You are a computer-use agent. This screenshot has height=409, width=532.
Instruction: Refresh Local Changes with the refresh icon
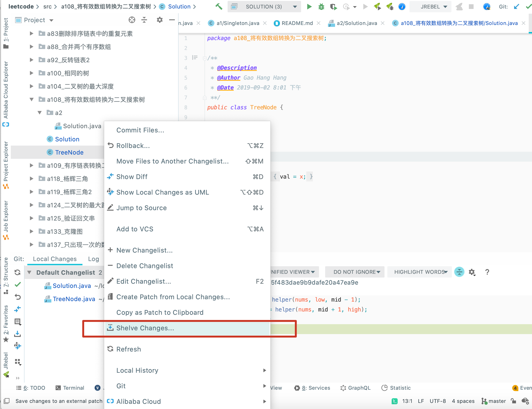point(17,272)
